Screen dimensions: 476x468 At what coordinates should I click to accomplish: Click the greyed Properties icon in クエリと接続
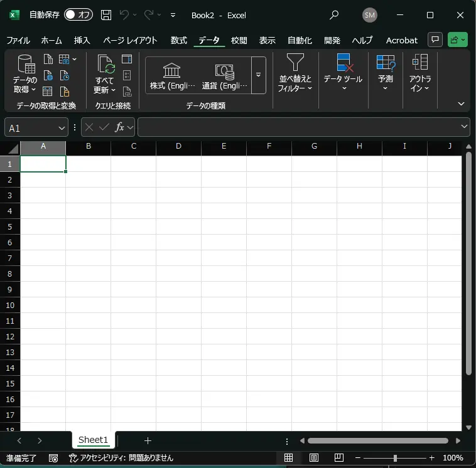127,75
